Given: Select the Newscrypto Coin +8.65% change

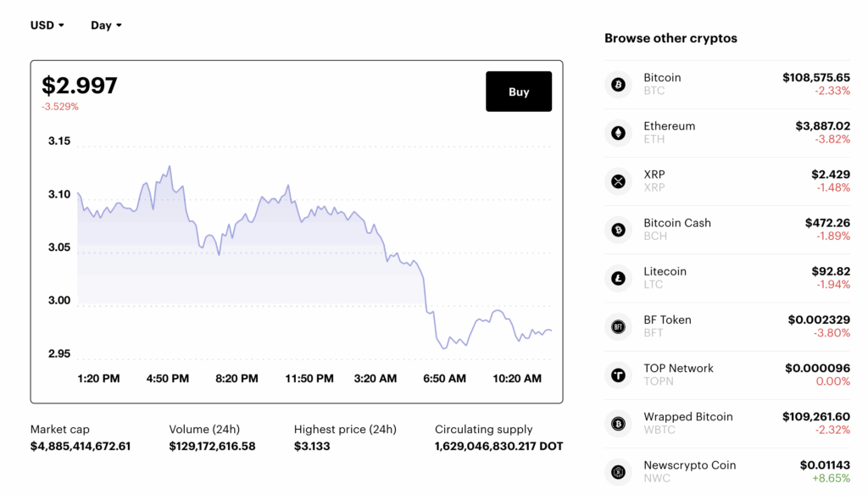Looking at the screenshot, I should pos(831,478).
